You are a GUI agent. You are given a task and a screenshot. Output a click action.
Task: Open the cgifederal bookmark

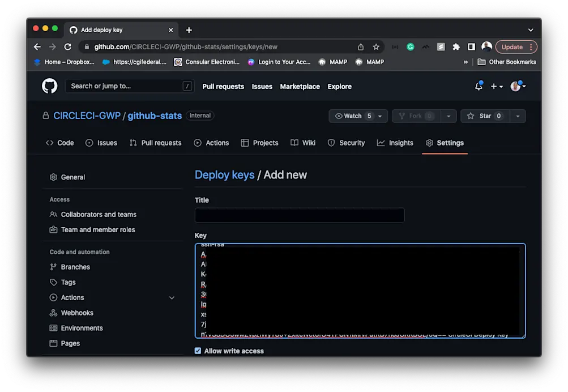[x=134, y=62]
